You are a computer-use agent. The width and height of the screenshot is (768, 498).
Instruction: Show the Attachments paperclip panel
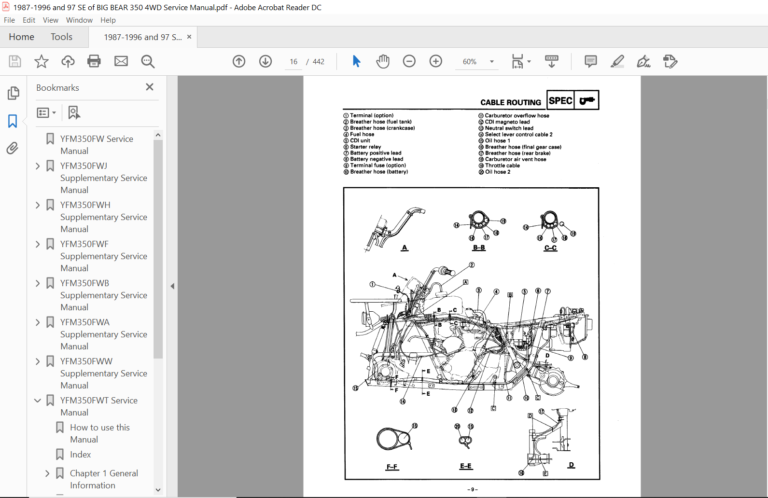(13, 148)
